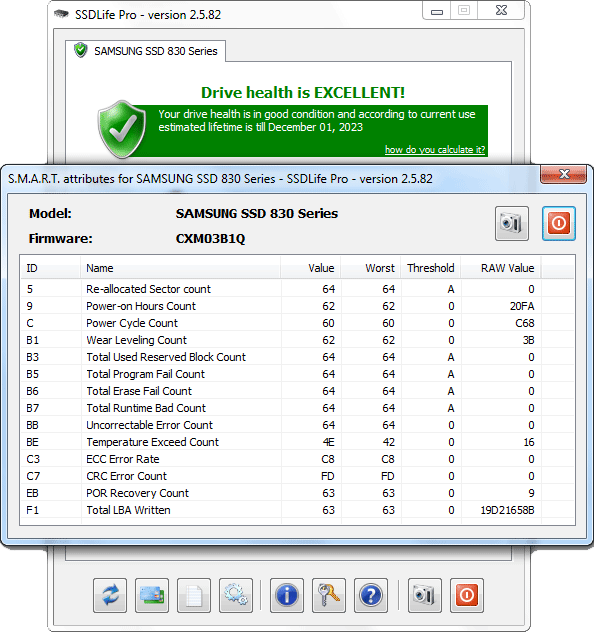Click the Threshold column header
Image resolution: width=594 pixels, height=632 pixels.
point(431,268)
